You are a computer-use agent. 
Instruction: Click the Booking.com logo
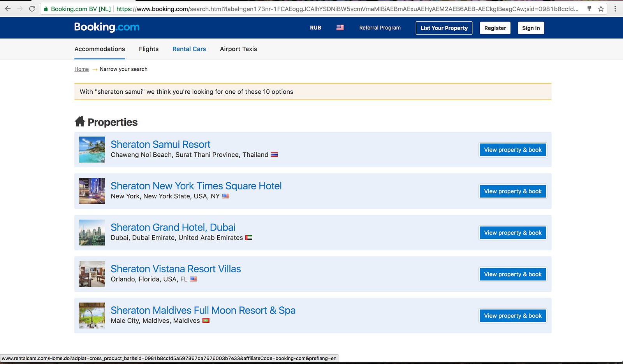pyautogui.click(x=107, y=27)
